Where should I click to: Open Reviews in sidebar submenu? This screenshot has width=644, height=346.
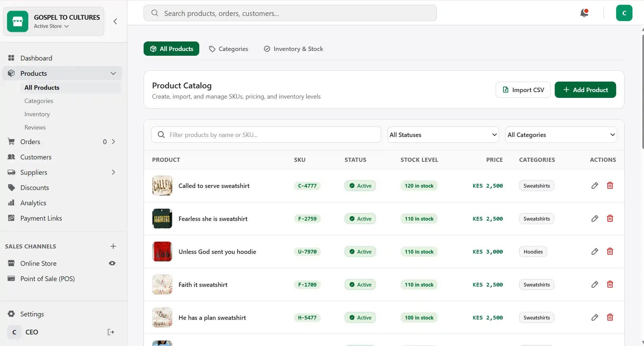(x=35, y=127)
